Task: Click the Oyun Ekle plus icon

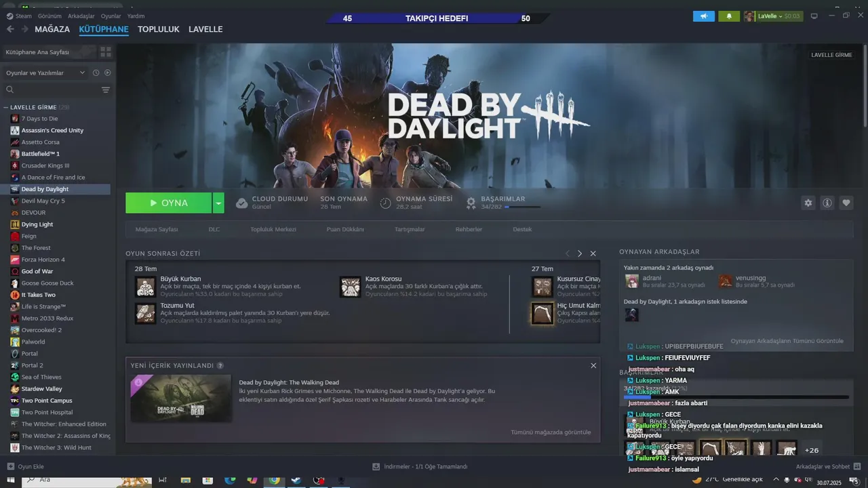Action: (x=10, y=466)
